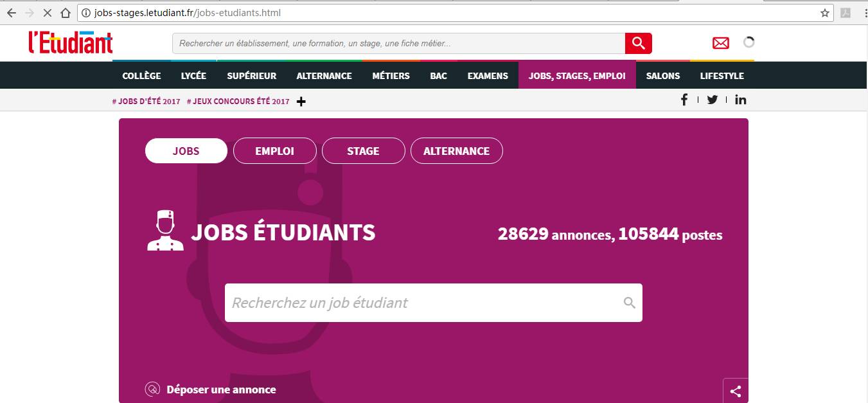Screen dimensions: 868x403
Task: Stop page loading with X button
Action: click(47, 13)
